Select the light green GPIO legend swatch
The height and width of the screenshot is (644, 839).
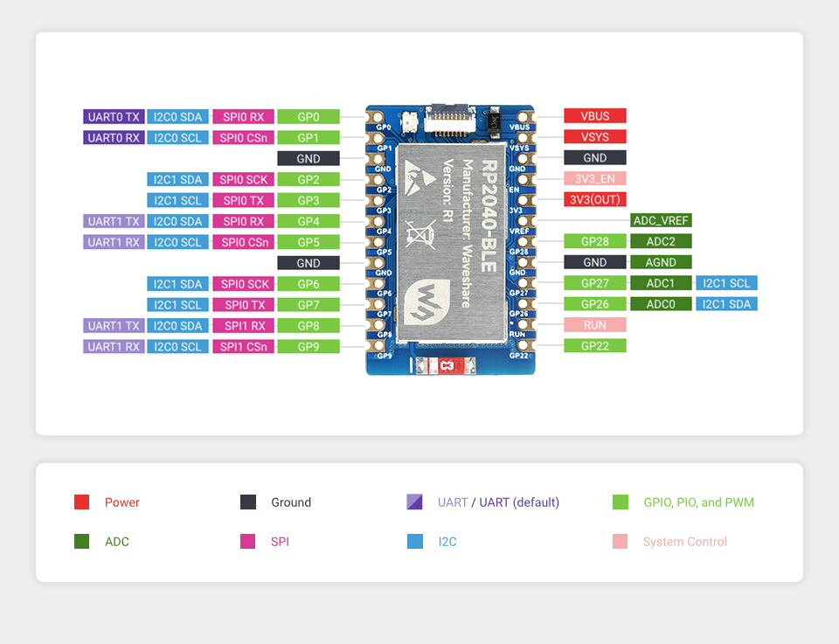click(621, 502)
